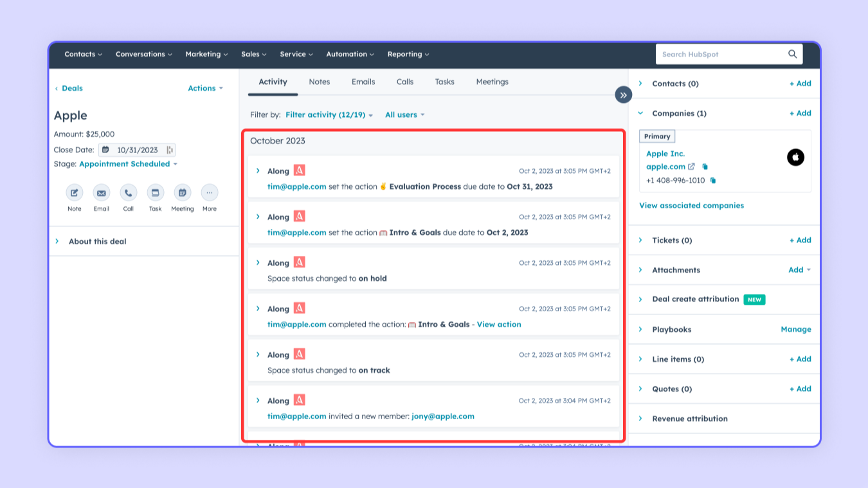Click the Note icon button
Screen dimensions: 868x488
tap(75, 193)
